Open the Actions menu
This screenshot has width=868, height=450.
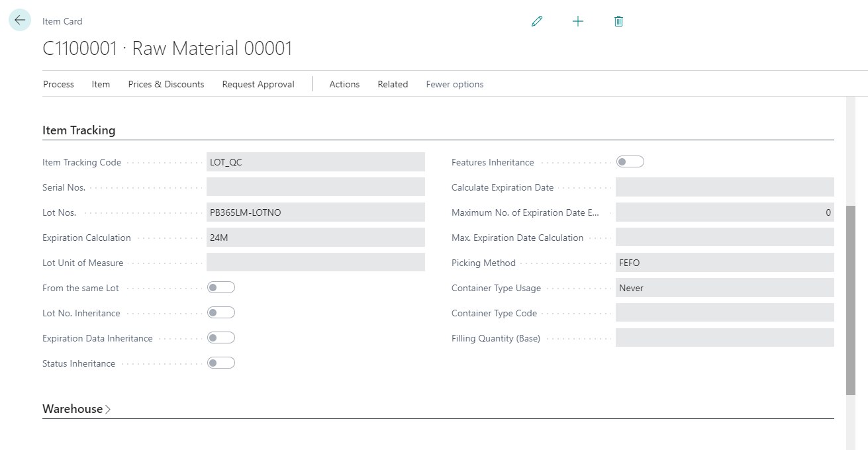point(344,84)
